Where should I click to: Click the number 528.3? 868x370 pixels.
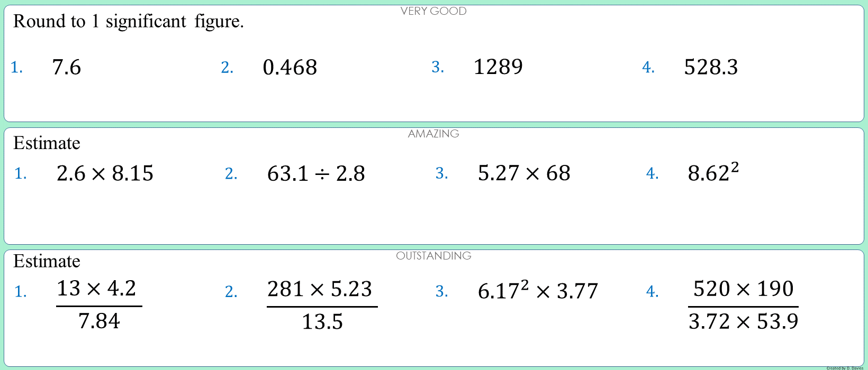711,67
